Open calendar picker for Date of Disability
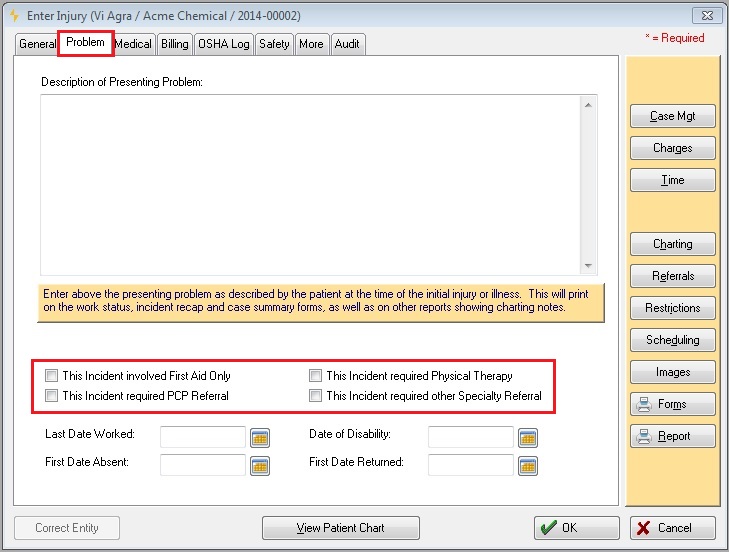The height and width of the screenshot is (552, 729). (x=528, y=438)
